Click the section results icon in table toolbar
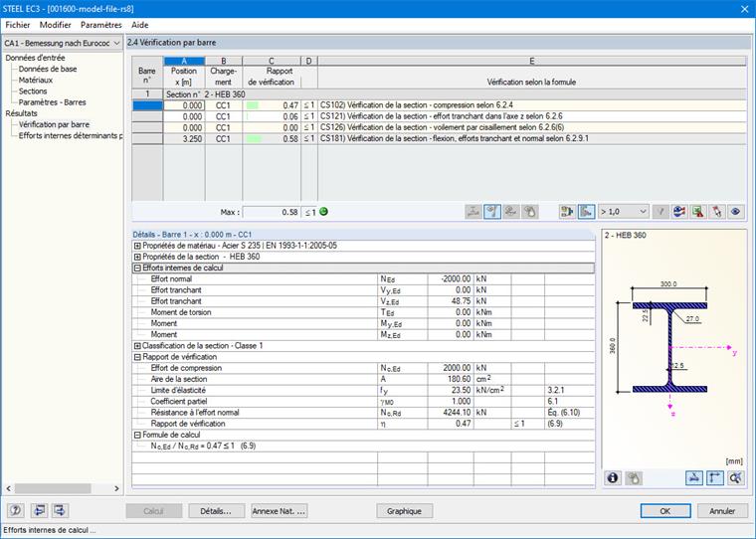This screenshot has height=539, width=756. click(473, 212)
